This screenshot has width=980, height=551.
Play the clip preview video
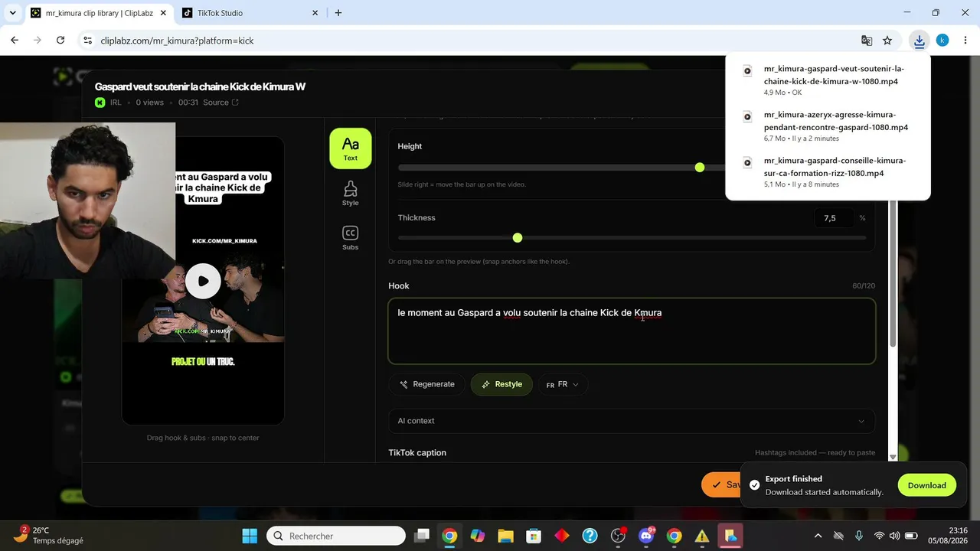click(203, 281)
